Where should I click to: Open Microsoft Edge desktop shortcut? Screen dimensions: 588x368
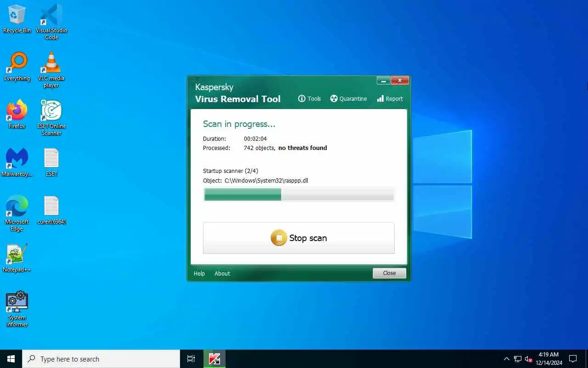[x=17, y=213]
